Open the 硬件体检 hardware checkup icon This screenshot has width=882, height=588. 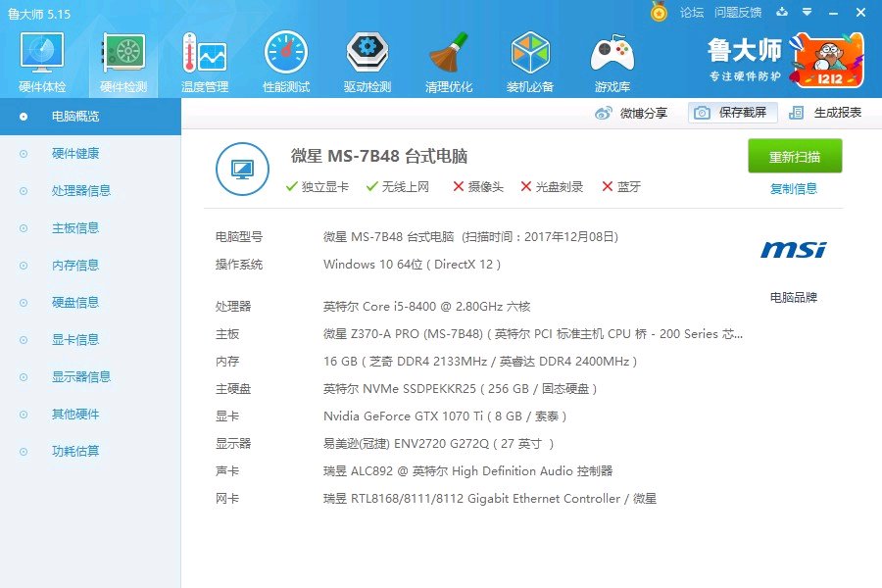42,62
